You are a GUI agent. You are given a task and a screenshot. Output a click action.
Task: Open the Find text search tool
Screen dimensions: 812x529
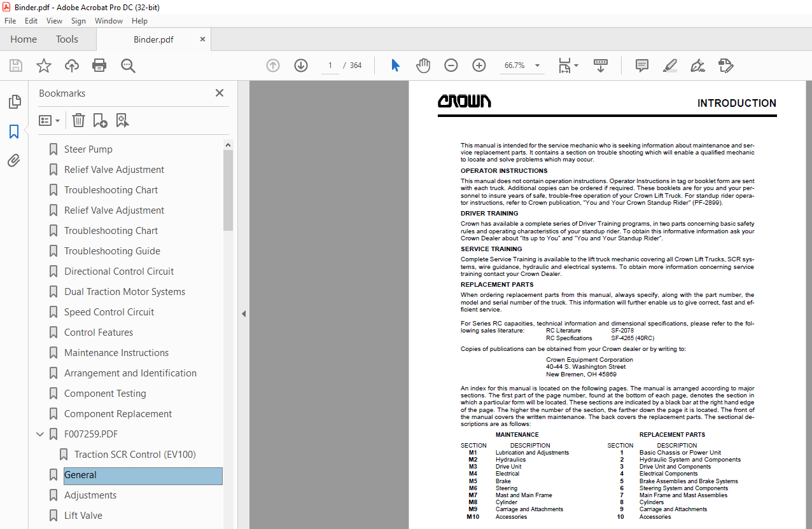pos(128,65)
